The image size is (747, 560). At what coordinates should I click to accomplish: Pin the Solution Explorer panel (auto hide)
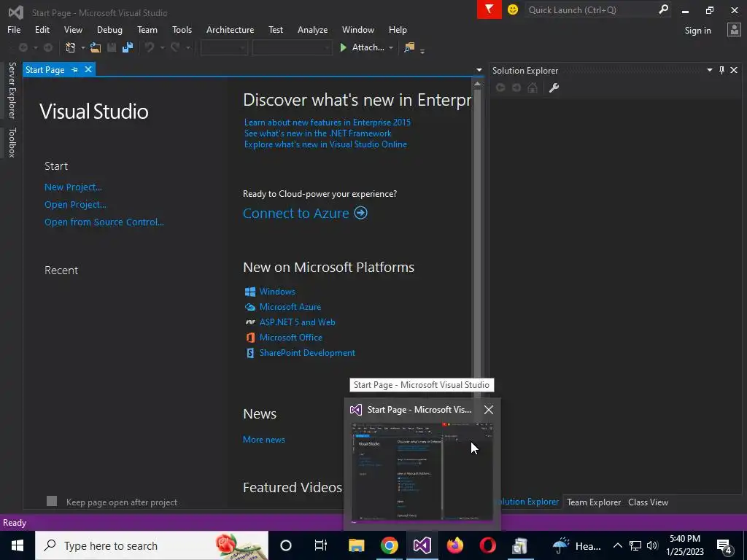pos(721,71)
